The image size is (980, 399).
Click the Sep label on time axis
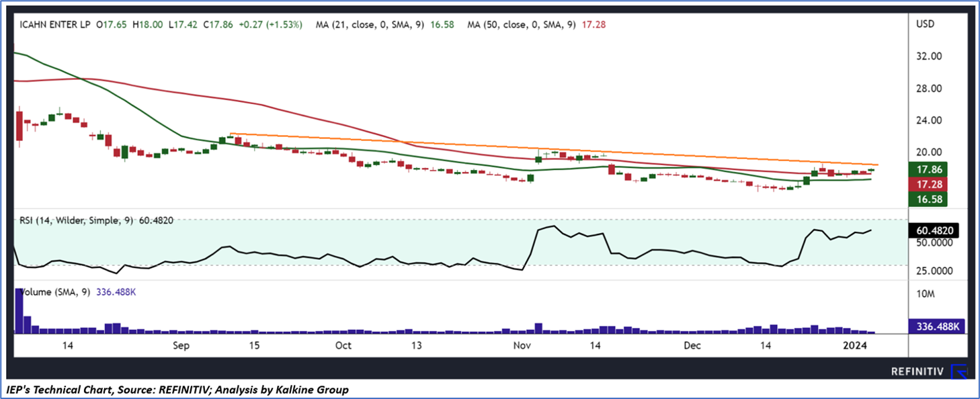(181, 345)
